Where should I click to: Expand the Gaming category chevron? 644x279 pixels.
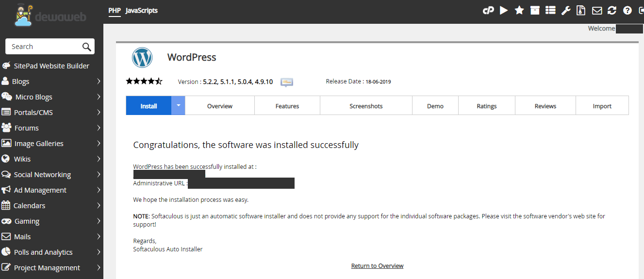[x=99, y=221]
